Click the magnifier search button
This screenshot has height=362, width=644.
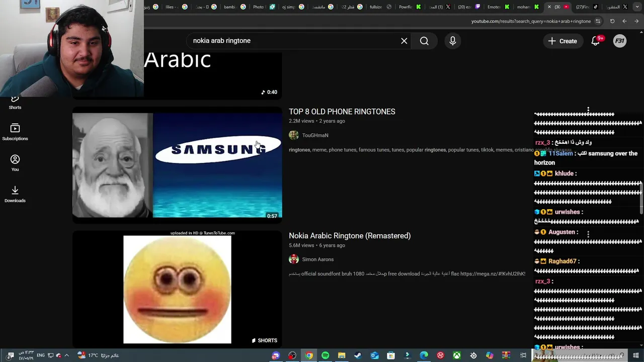pyautogui.click(x=424, y=41)
